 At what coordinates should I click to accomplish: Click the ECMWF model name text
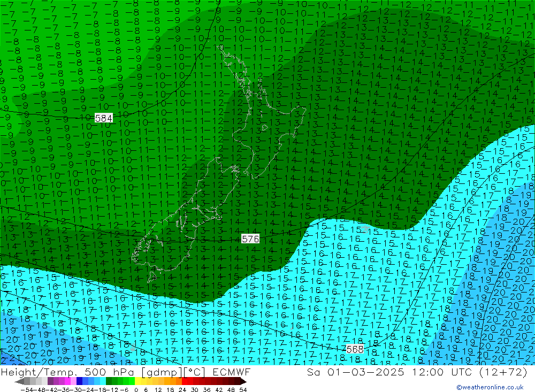pyautogui.click(x=232, y=372)
